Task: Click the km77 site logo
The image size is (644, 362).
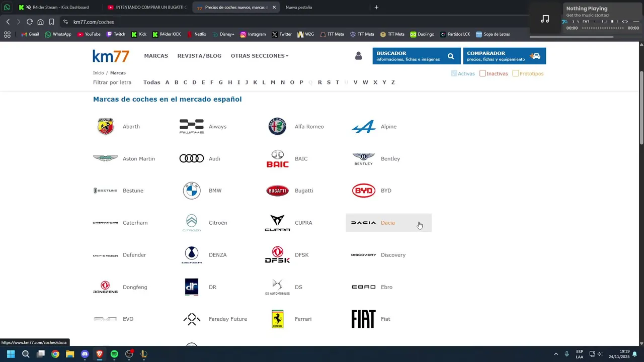Action: [x=111, y=56]
